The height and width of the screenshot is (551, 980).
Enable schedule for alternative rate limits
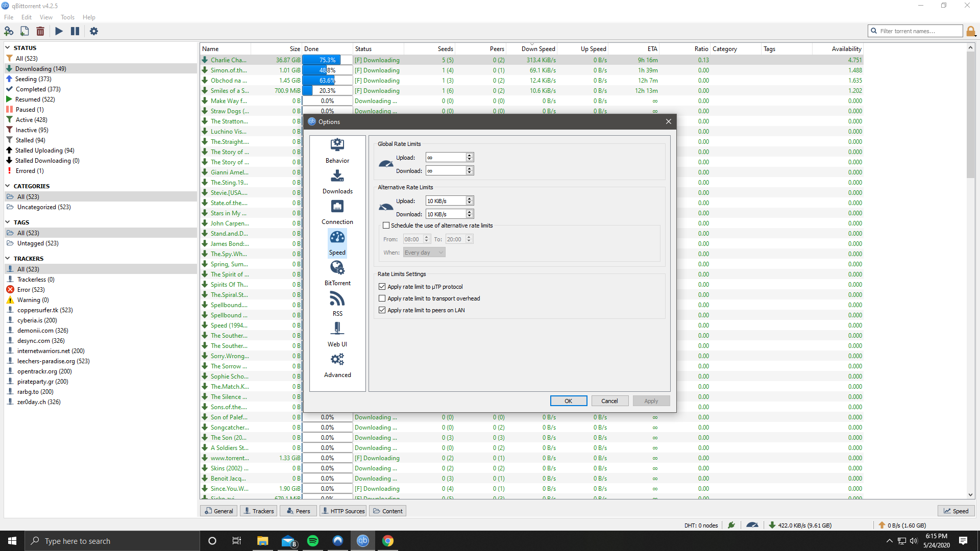coord(386,226)
